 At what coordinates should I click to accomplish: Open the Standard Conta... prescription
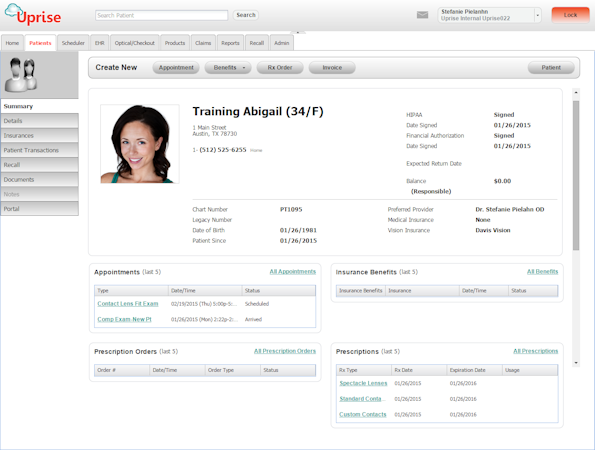click(x=362, y=399)
